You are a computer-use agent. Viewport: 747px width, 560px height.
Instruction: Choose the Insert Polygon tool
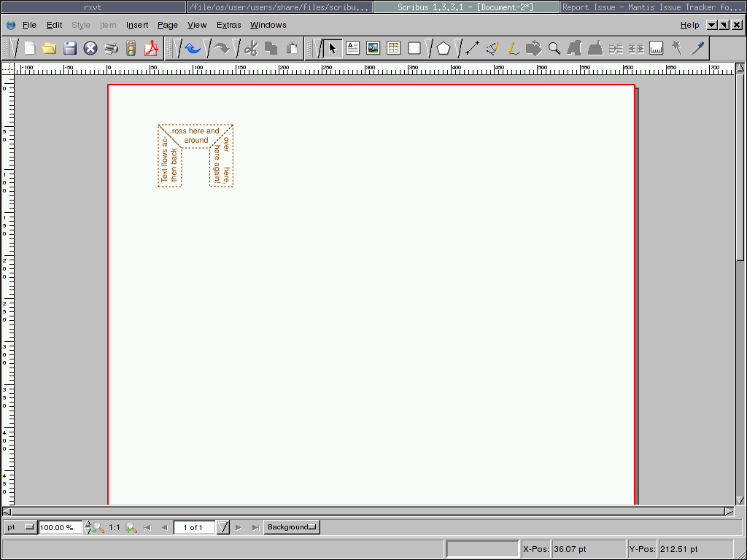(x=444, y=49)
